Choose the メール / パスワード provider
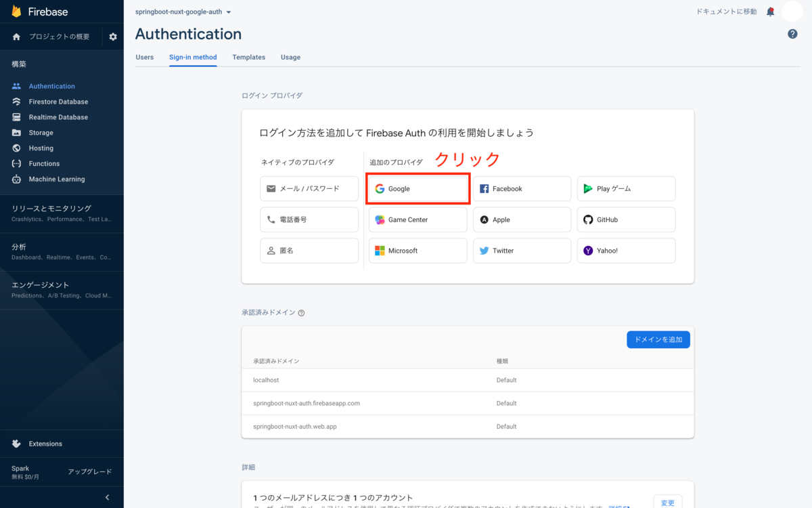Image resolution: width=812 pixels, height=508 pixels. tap(309, 189)
